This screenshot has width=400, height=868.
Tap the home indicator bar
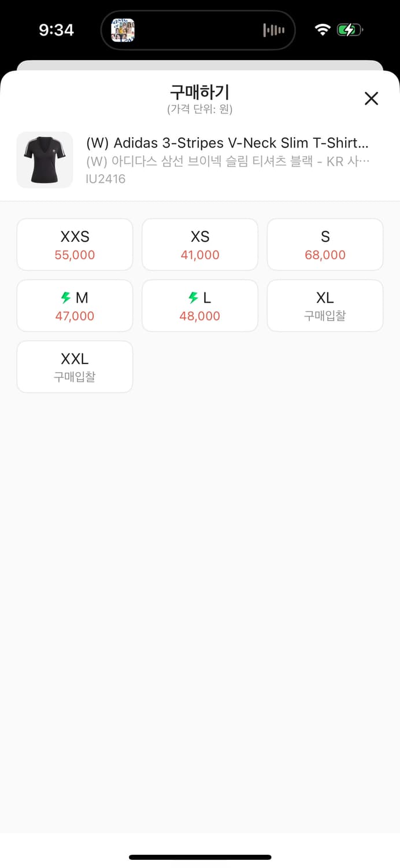(x=200, y=857)
